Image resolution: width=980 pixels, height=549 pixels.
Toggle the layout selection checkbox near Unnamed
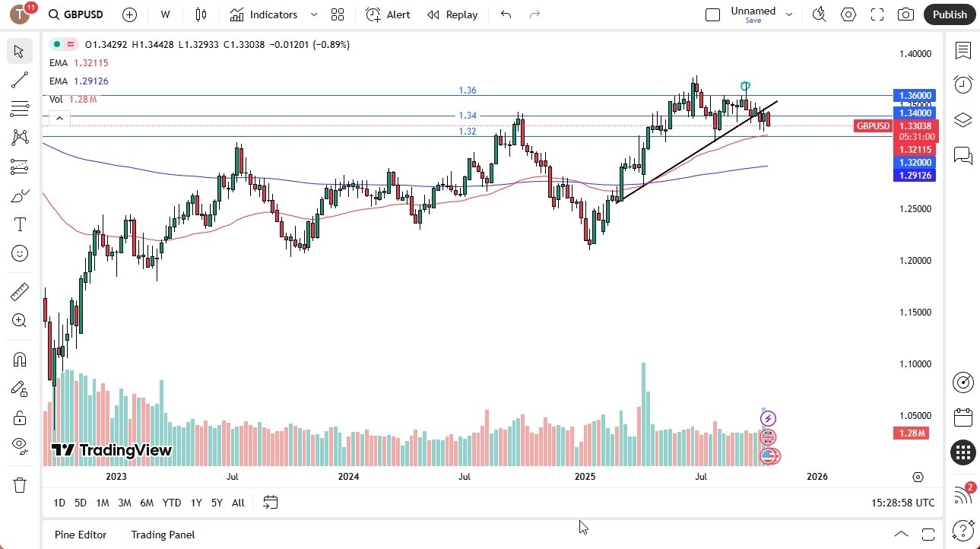[x=712, y=14]
